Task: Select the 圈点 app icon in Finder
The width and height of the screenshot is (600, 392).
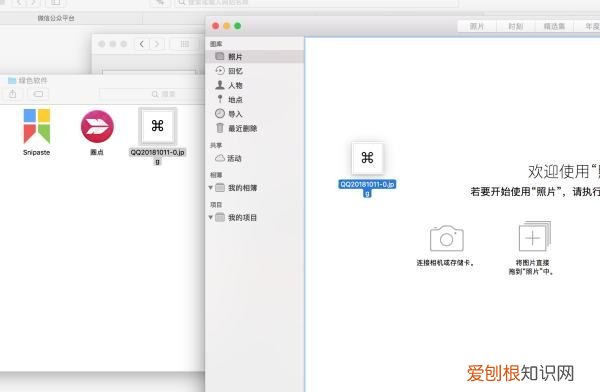Action: click(97, 126)
